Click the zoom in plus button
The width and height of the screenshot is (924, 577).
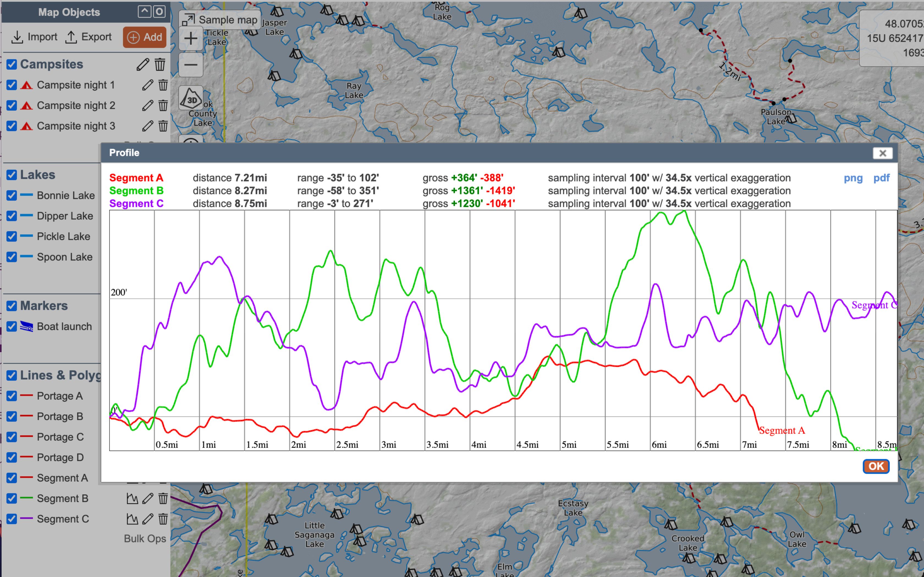(x=191, y=38)
